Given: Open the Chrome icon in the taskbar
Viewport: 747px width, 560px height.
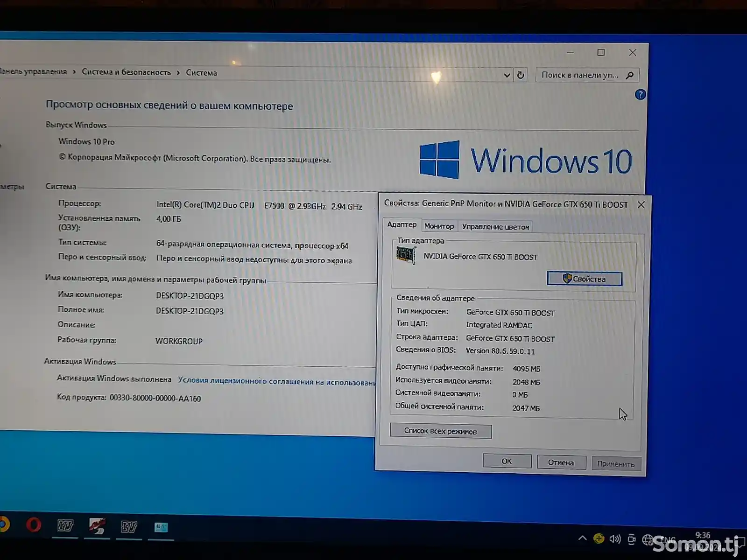Looking at the screenshot, I should pyautogui.click(x=3, y=525).
